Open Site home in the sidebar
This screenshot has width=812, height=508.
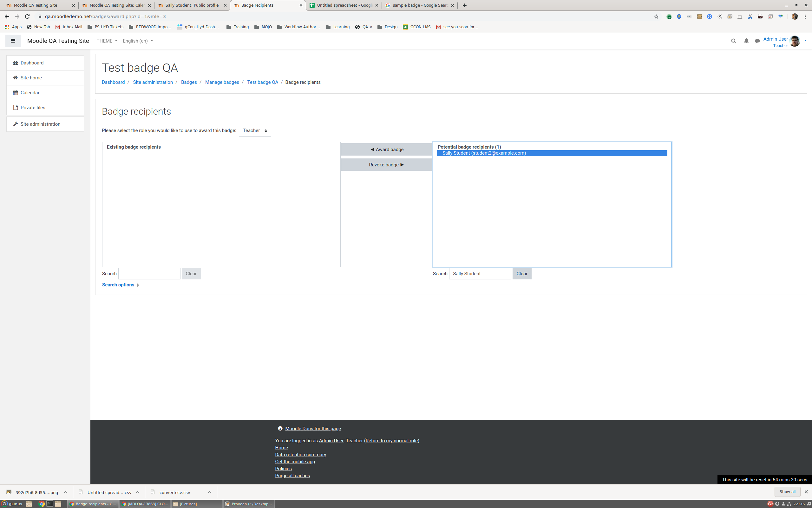coord(45,77)
